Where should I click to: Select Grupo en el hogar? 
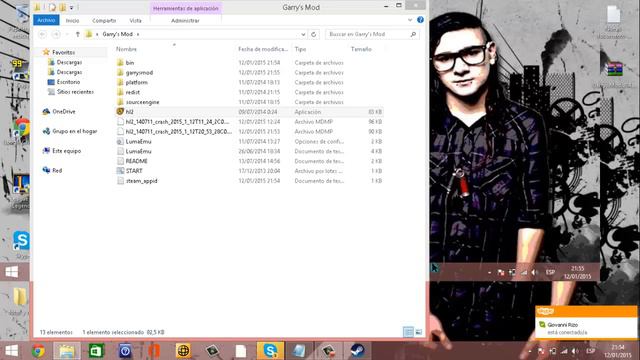[x=74, y=131]
